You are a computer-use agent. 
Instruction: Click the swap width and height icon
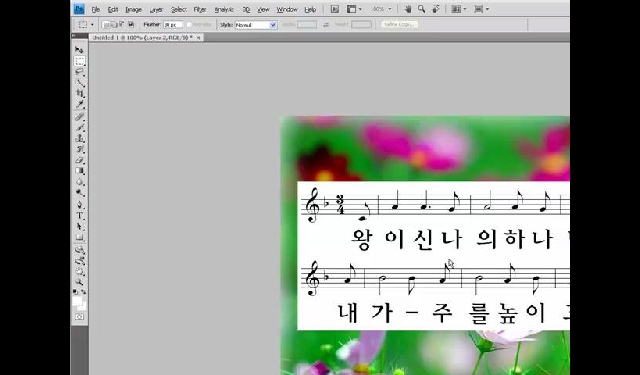click(326, 25)
